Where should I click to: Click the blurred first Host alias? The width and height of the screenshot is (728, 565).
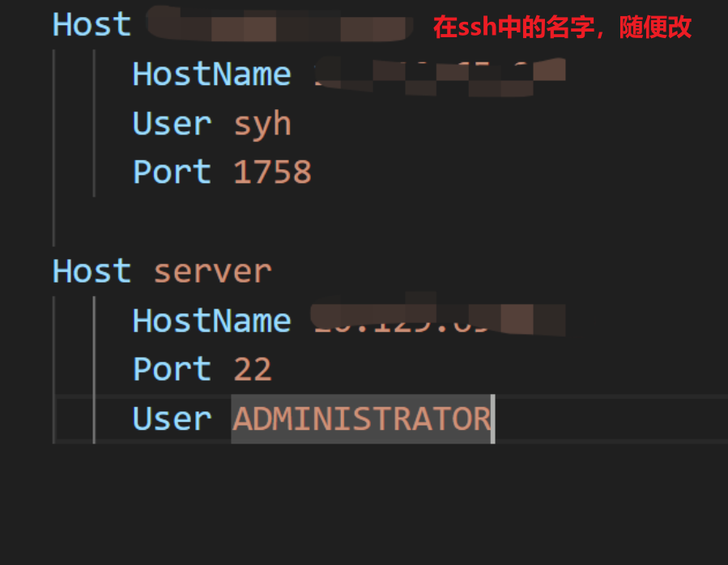coord(280,24)
